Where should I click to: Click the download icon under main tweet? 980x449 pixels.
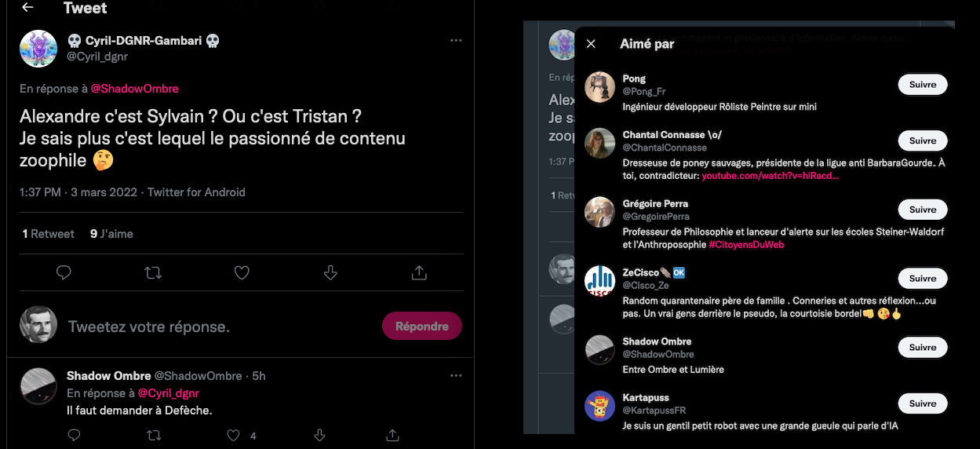(330, 272)
